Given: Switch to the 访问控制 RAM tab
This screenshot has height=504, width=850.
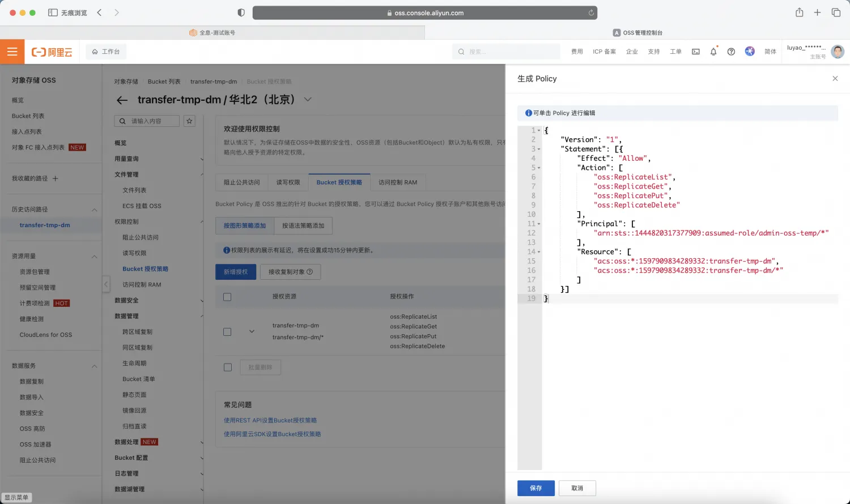Looking at the screenshot, I should click(x=398, y=182).
